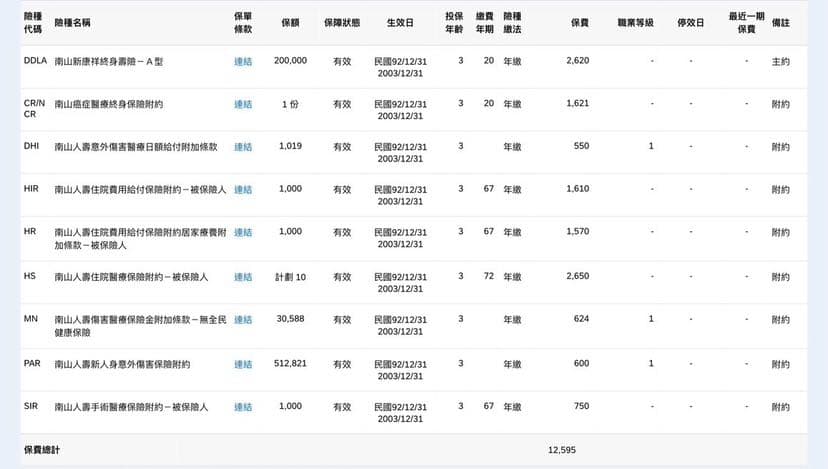Click 連結 link in HR row

pos(243,232)
